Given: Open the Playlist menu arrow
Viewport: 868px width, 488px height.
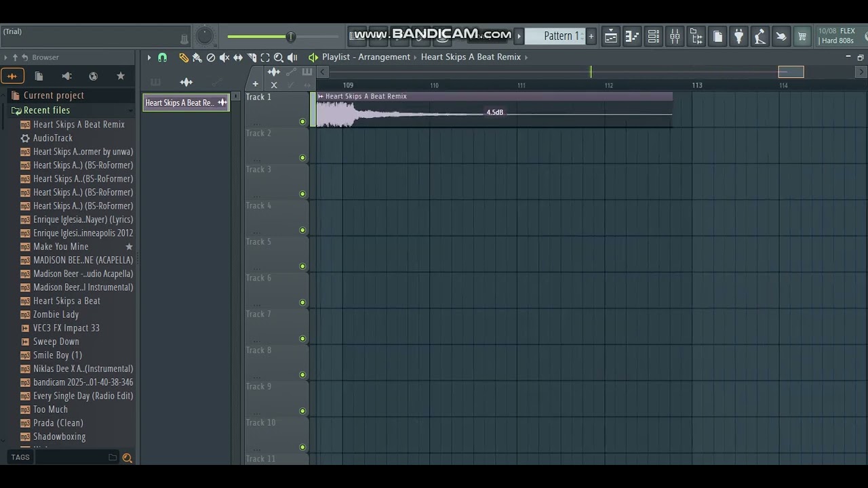Looking at the screenshot, I should tap(149, 58).
